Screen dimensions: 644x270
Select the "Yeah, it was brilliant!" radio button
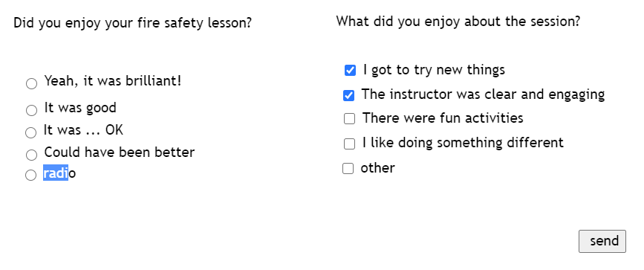(x=32, y=84)
